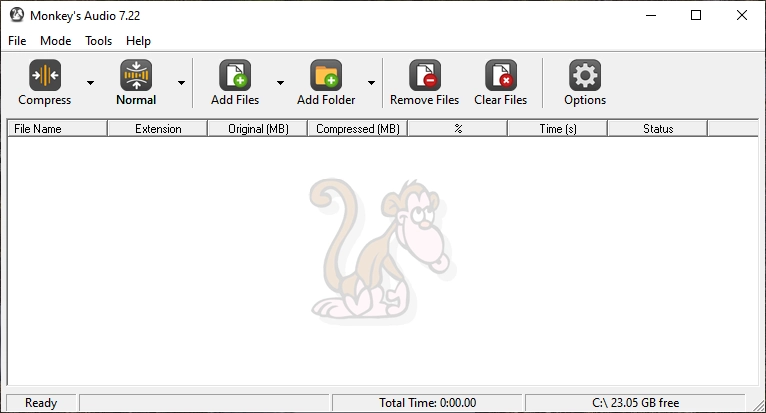Sort by the File Name column header
This screenshot has width=766, height=413.
pos(58,129)
